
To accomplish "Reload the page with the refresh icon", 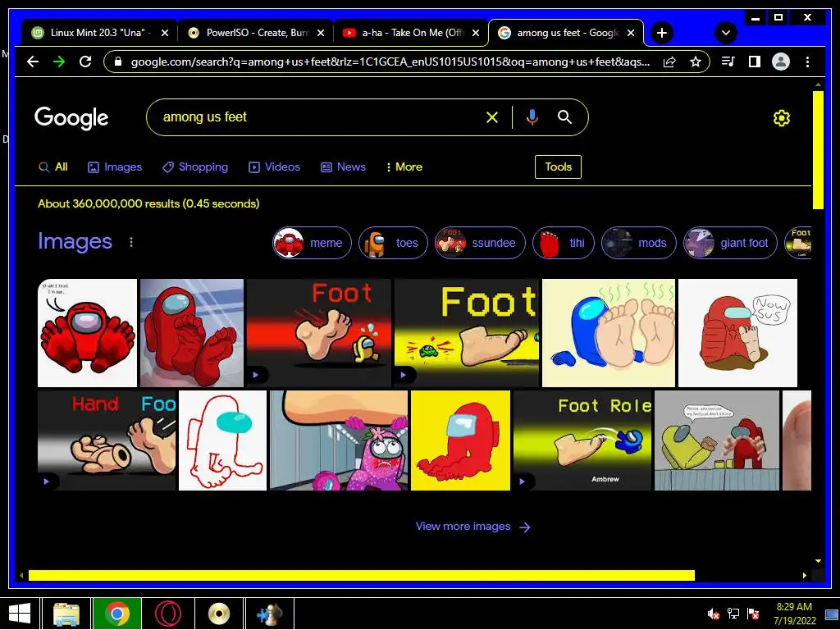I will click(x=85, y=62).
